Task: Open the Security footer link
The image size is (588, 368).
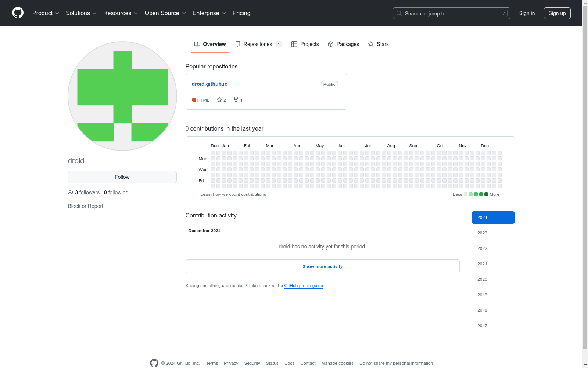Action: point(252,363)
